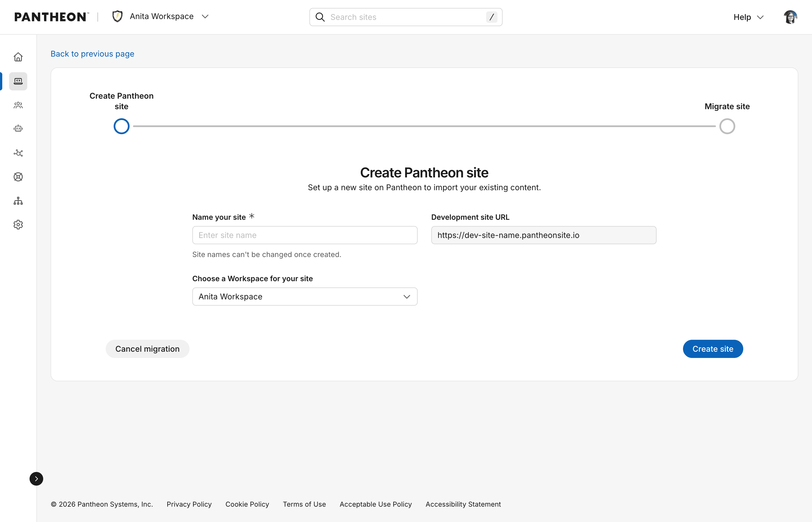Open the Cookie Policy link
Image resolution: width=812 pixels, height=522 pixels.
247,504
